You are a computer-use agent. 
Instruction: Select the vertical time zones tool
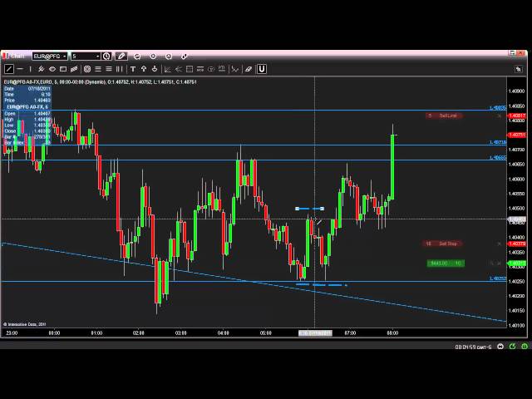coord(119,69)
